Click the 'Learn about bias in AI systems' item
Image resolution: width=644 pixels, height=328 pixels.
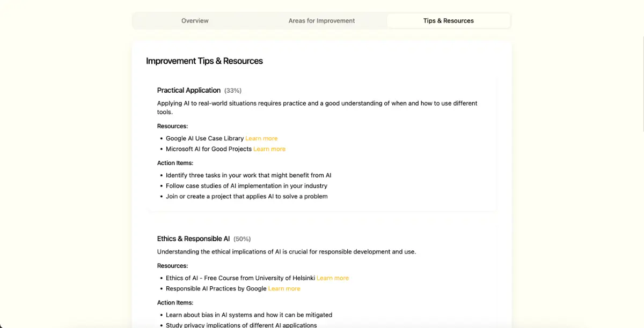pyautogui.click(x=249, y=315)
